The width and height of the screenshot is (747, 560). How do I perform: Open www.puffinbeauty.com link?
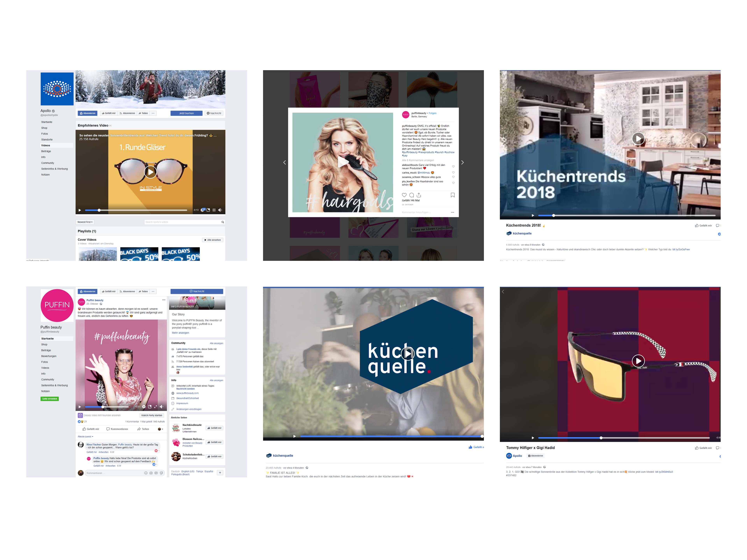point(187,393)
